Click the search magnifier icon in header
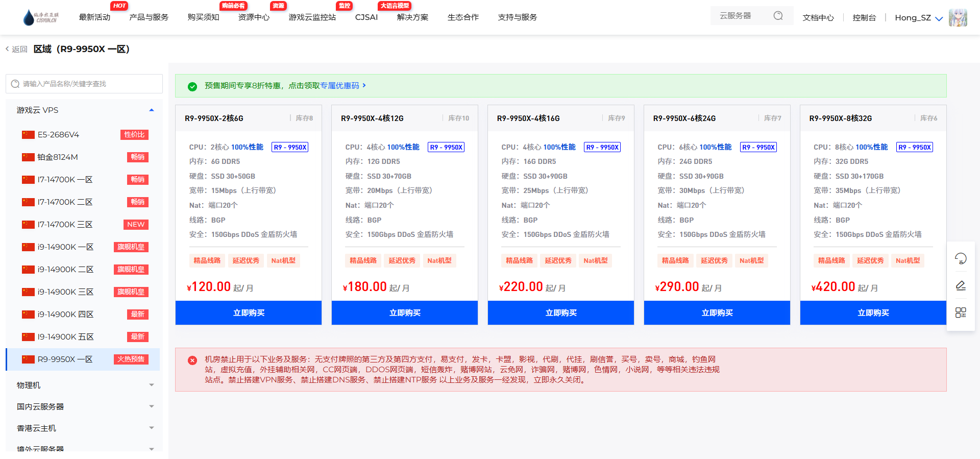 click(778, 16)
